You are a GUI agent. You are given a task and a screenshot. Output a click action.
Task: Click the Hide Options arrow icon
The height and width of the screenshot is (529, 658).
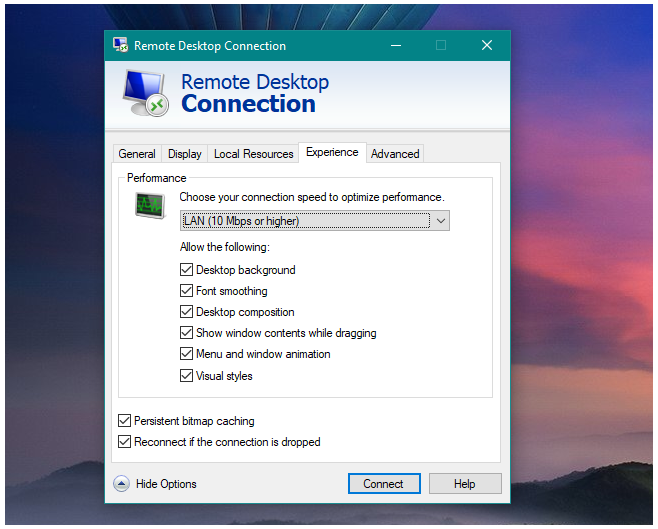[x=121, y=484]
